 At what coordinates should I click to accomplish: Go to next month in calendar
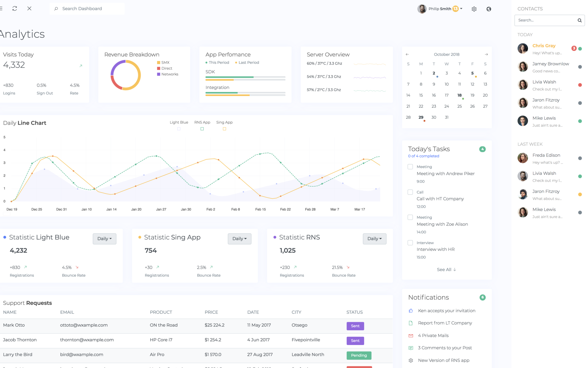(486, 54)
